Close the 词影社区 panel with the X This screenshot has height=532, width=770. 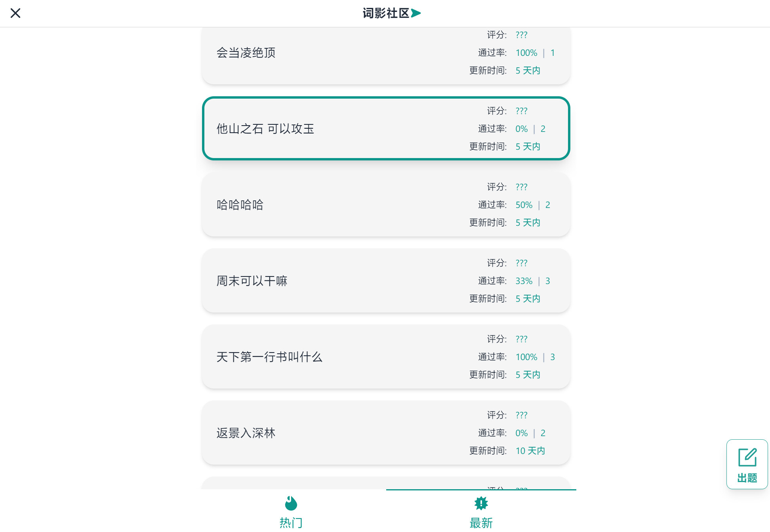point(15,13)
